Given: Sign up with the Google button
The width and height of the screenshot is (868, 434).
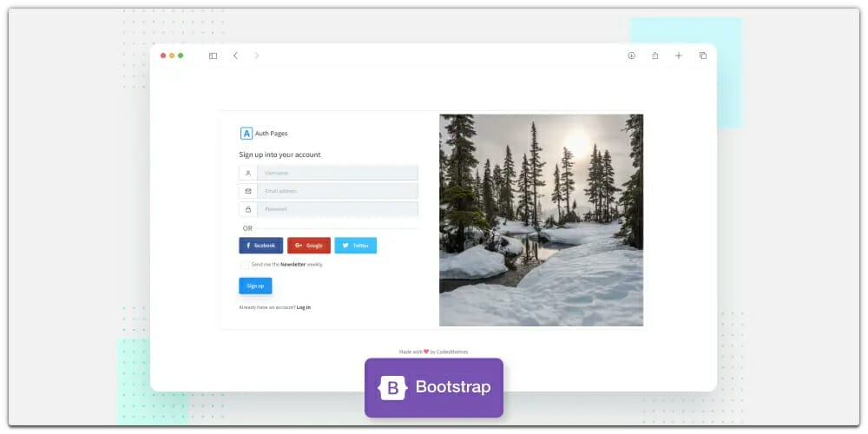Looking at the screenshot, I should (x=309, y=246).
